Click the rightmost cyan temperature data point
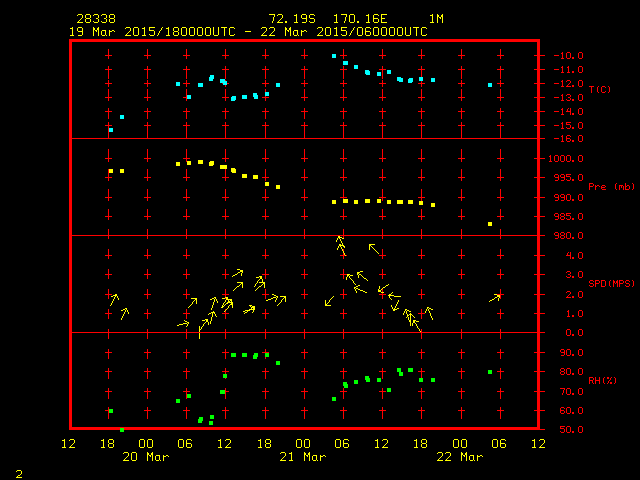Image resolution: width=640 pixels, height=480 pixels. [x=490, y=85]
